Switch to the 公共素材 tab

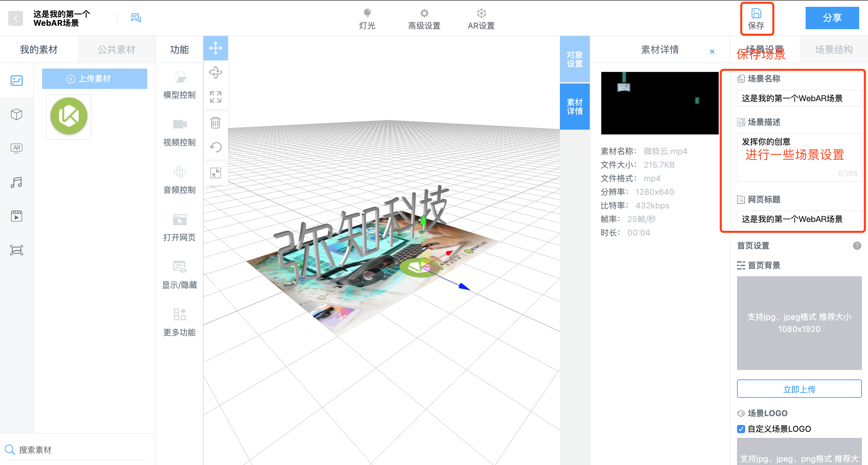point(116,50)
